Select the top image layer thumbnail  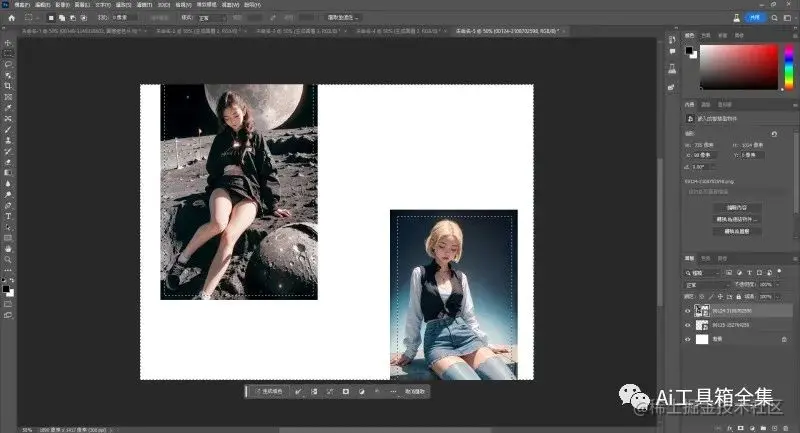[702, 311]
